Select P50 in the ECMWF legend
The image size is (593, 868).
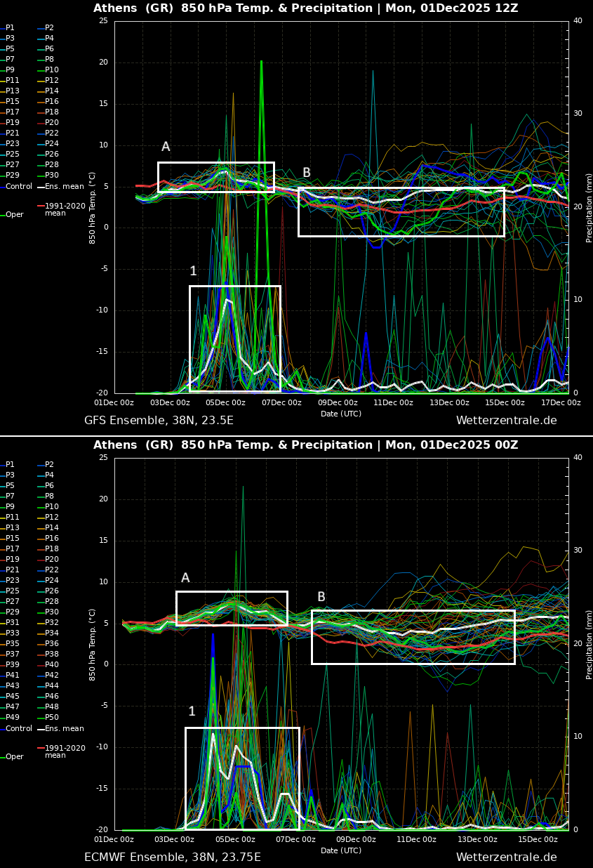click(x=51, y=717)
